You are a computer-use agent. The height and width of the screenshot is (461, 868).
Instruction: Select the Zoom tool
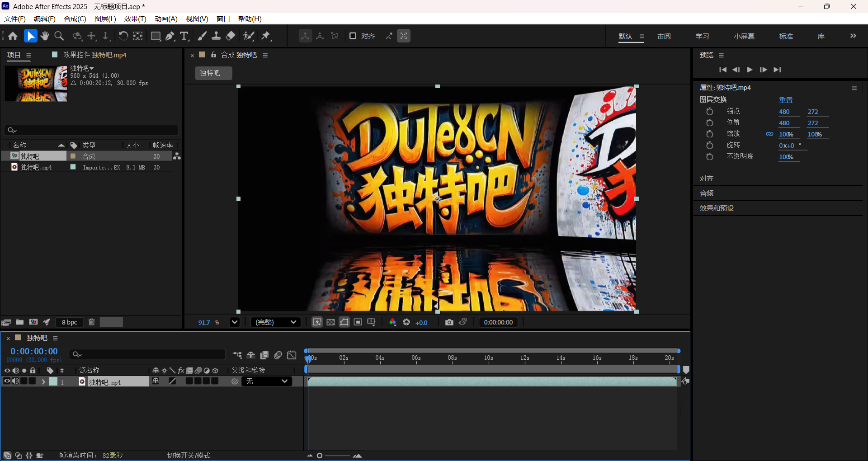pos(59,36)
